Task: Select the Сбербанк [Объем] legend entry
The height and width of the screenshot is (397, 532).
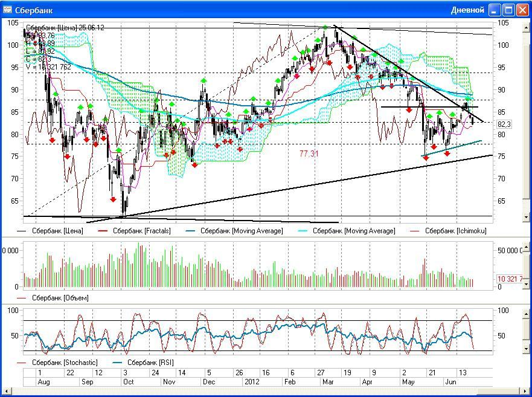Action: point(53,298)
